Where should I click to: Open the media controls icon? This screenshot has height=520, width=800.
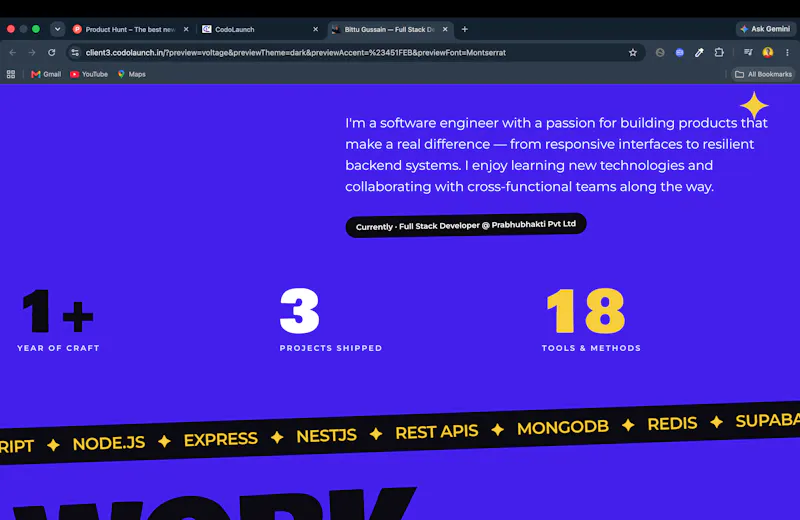[x=748, y=53]
